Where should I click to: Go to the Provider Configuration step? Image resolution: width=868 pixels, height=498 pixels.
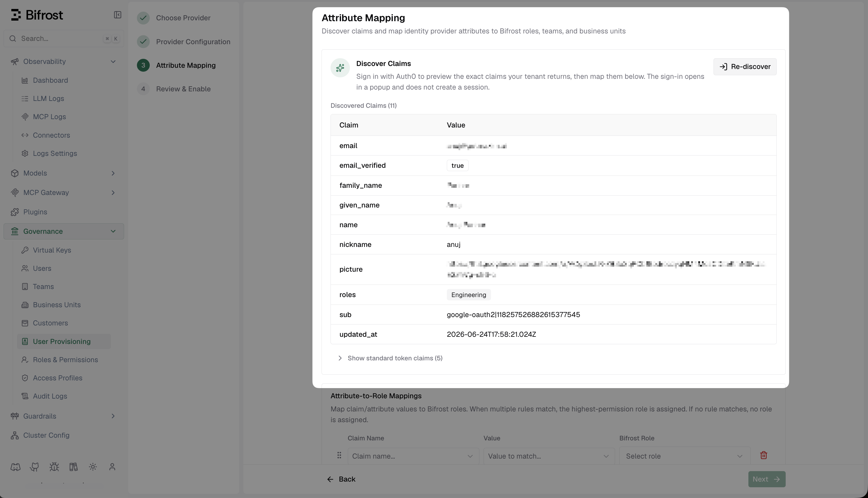click(184, 42)
